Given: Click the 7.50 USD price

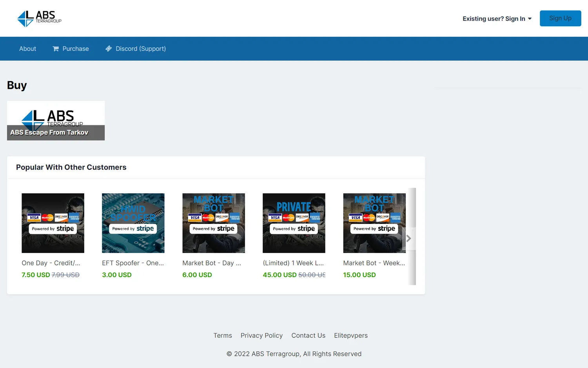Looking at the screenshot, I should [x=36, y=275].
